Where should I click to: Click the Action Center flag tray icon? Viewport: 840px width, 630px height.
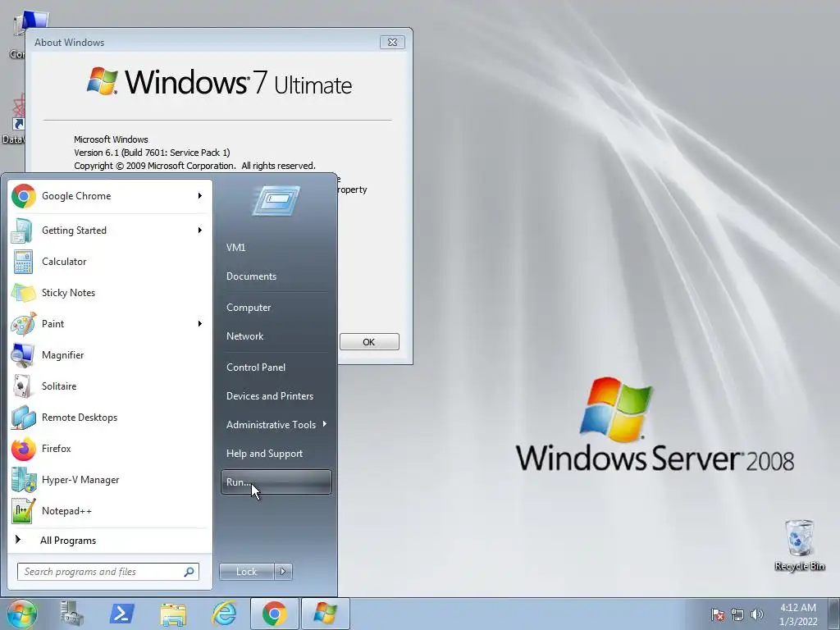click(717, 614)
